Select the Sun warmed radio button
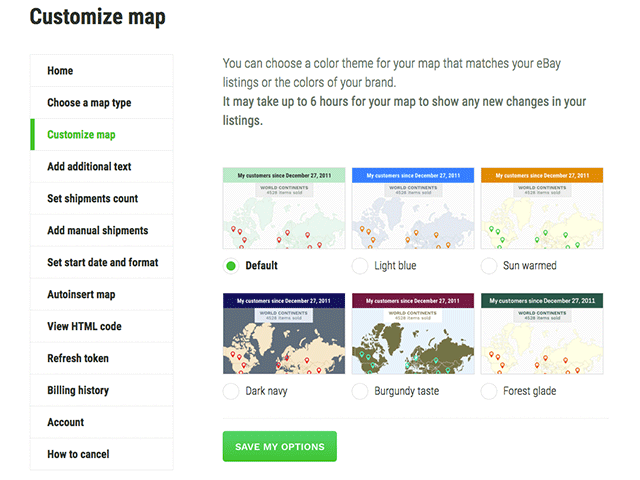Screen dimensions: 640x480 click(x=489, y=266)
